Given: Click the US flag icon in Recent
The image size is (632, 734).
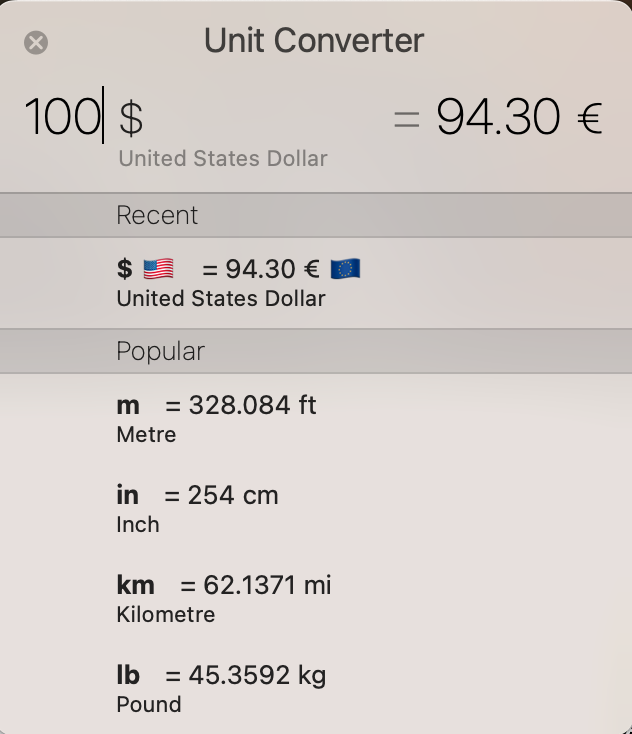Looking at the screenshot, I should coord(158,269).
